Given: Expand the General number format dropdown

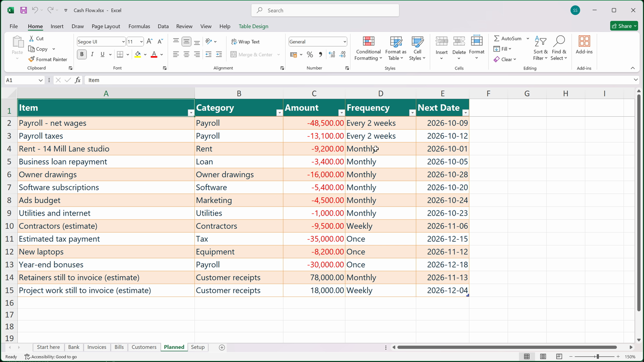Looking at the screenshot, I should click(345, 41).
